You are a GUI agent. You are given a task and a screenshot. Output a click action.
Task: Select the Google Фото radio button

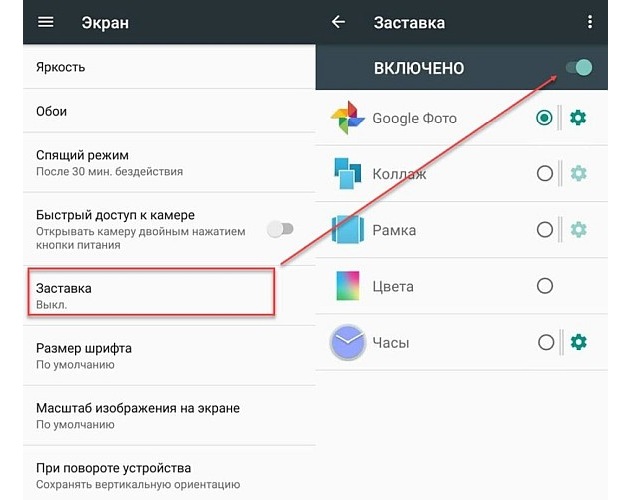544,118
